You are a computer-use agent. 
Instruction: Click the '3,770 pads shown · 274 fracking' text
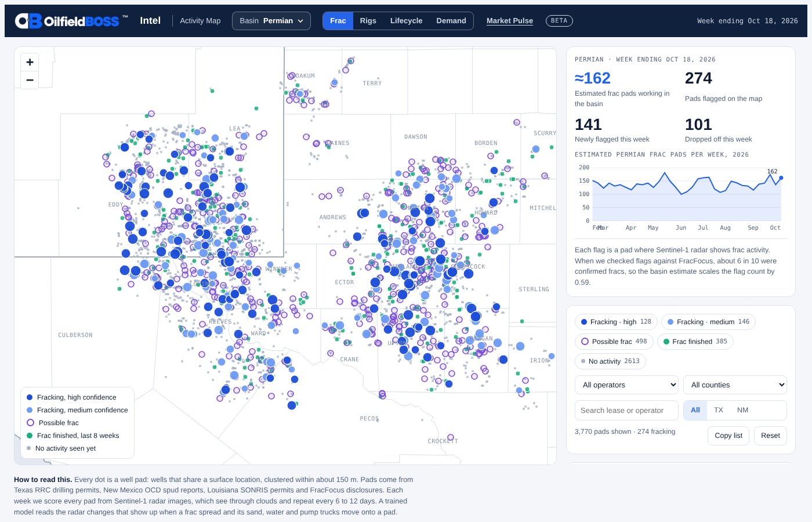coord(625,432)
